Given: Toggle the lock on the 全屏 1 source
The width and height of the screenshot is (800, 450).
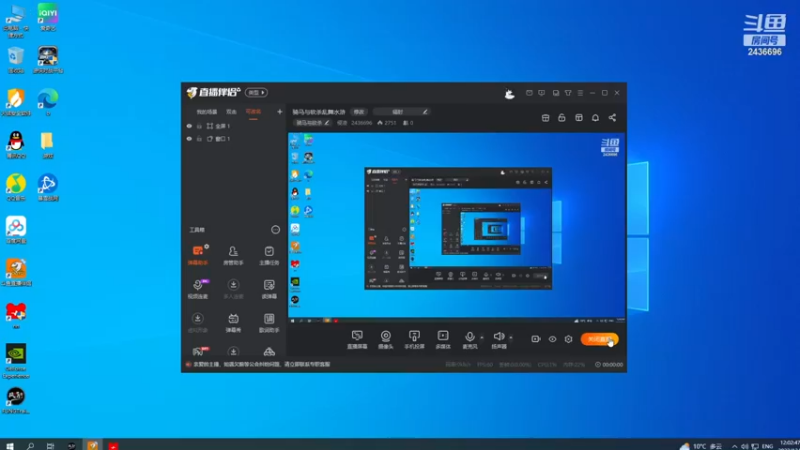Looking at the screenshot, I should (x=199, y=126).
